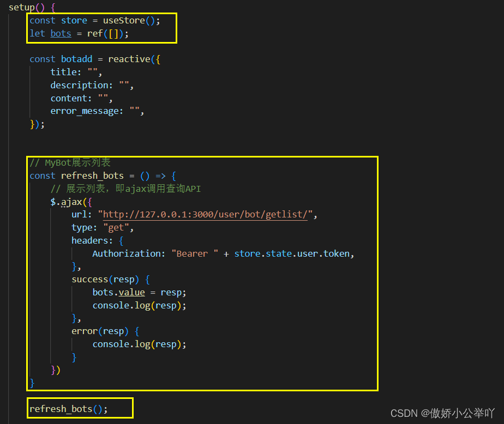The height and width of the screenshot is (424, 504).
Task: Click the 'headers: {' line
Action: click(x=98, y=240)
